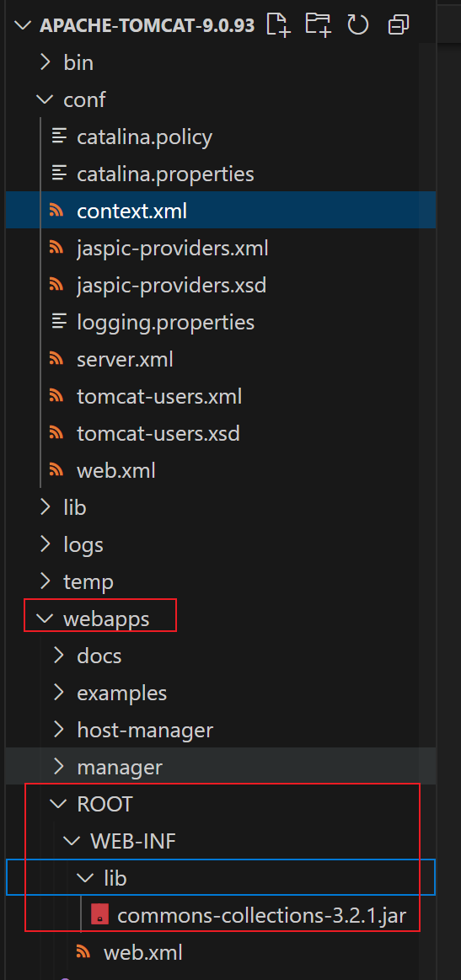Collapse the APACHE-TOMCAT-9.0.93 root section
Image resolution: width=461 pixels, height=980 pixels.
[24, 25]
